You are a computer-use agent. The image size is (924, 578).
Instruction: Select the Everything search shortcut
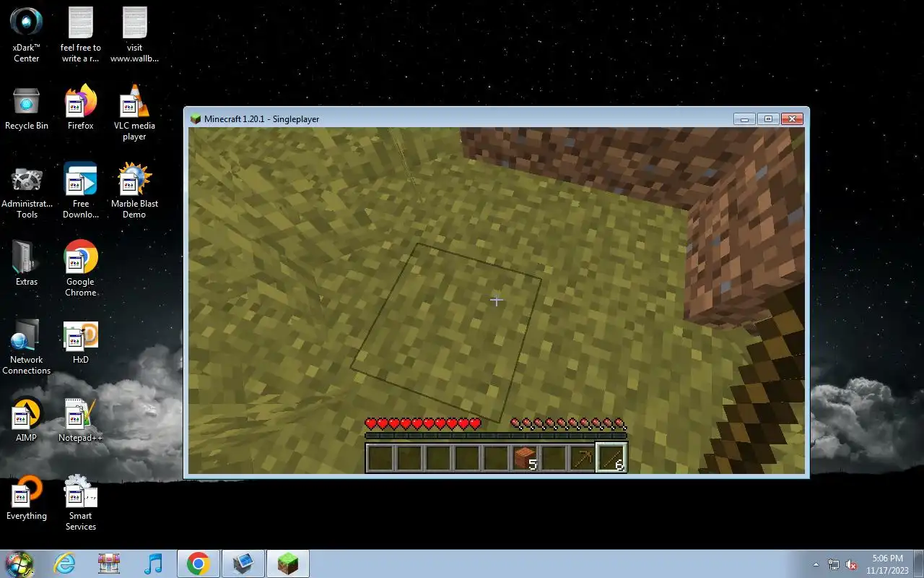(27, 499)
